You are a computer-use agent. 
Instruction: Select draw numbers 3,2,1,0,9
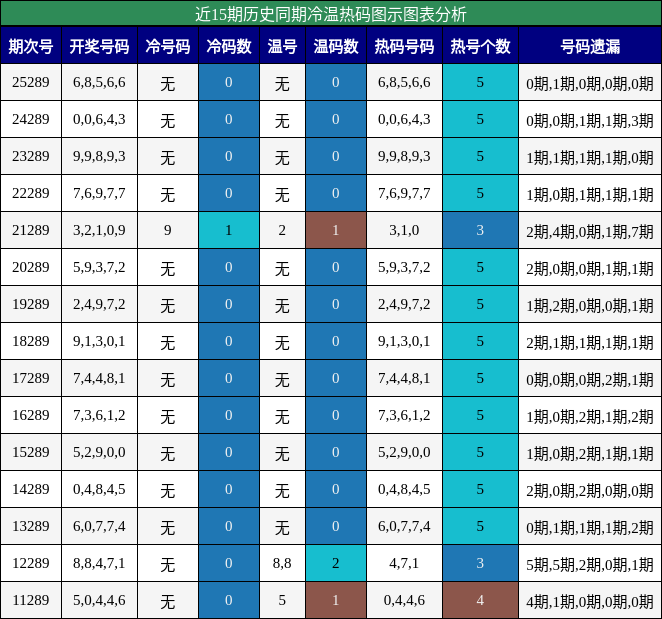(99, 230)
